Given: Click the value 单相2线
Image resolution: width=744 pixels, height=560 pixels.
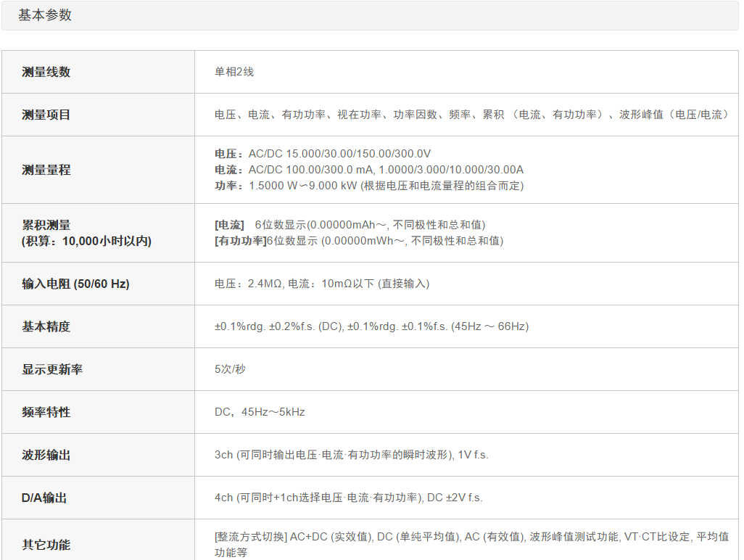Looking at the screenshot, I should pyautogui.click(x=234, y=72).
